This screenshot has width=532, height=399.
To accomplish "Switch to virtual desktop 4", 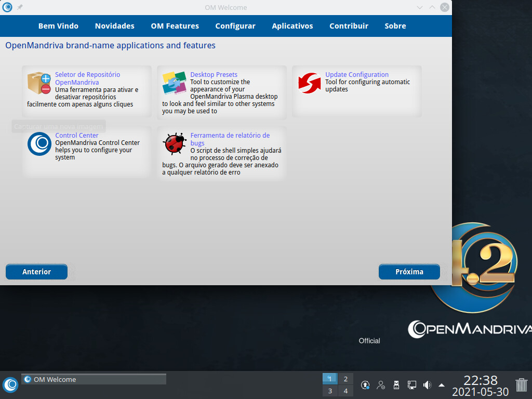I will coord(345,391).
